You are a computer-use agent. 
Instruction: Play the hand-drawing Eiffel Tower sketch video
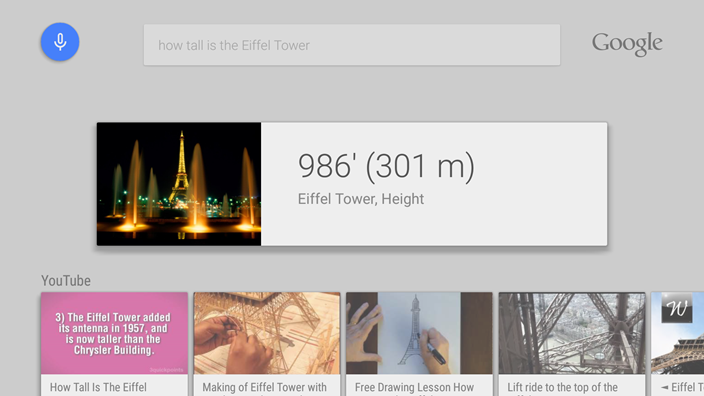(419, 333)
